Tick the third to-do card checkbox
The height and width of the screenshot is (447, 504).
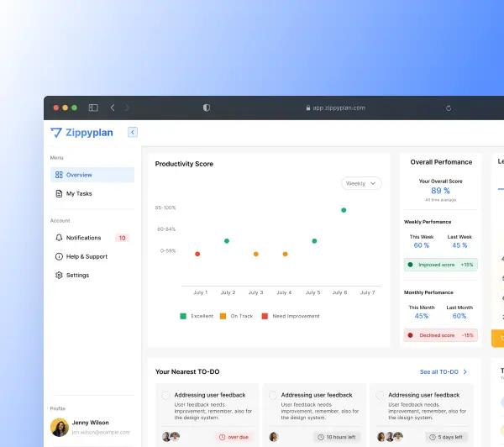(x=380, y=395)
